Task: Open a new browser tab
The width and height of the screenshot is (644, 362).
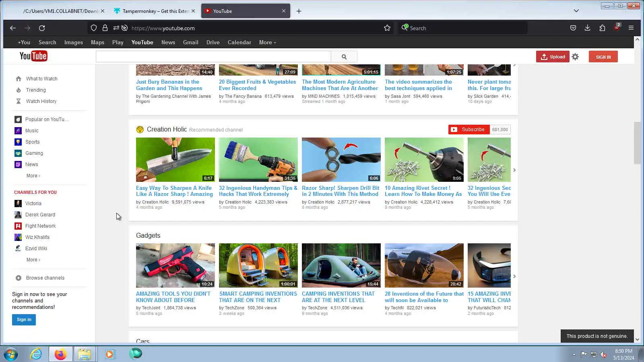Action: tap(299, 11)
